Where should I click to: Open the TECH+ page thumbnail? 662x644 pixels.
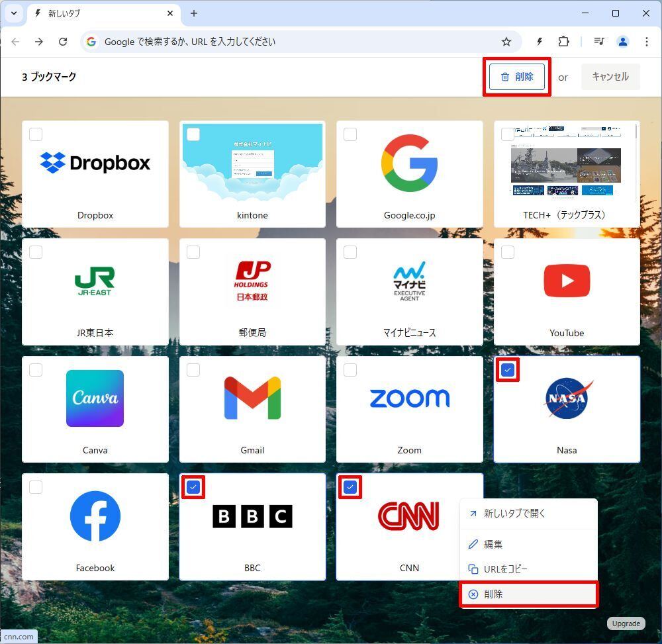point(567,163)
